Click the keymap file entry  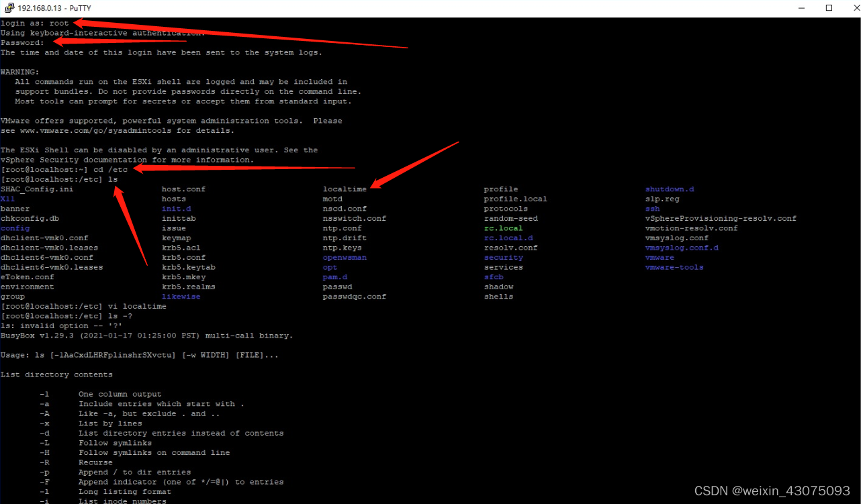tap(176, 238)
